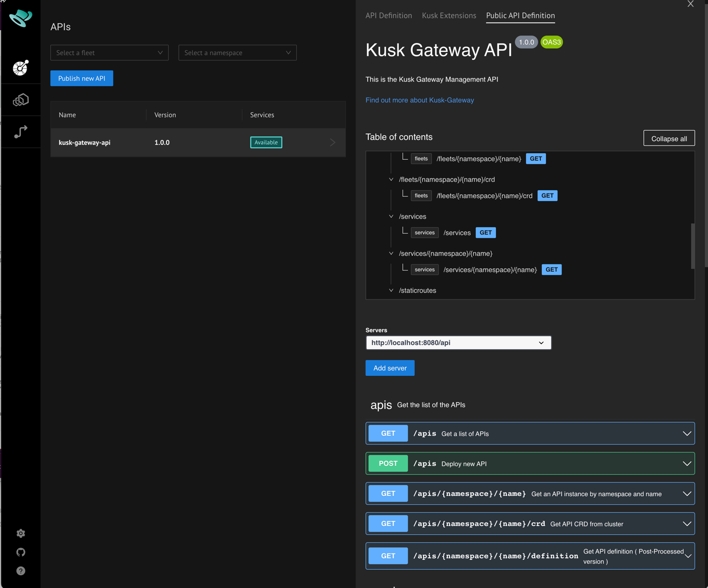Click services tag next to /services
This screenshot has width=708, height=588.
point(425,233)
